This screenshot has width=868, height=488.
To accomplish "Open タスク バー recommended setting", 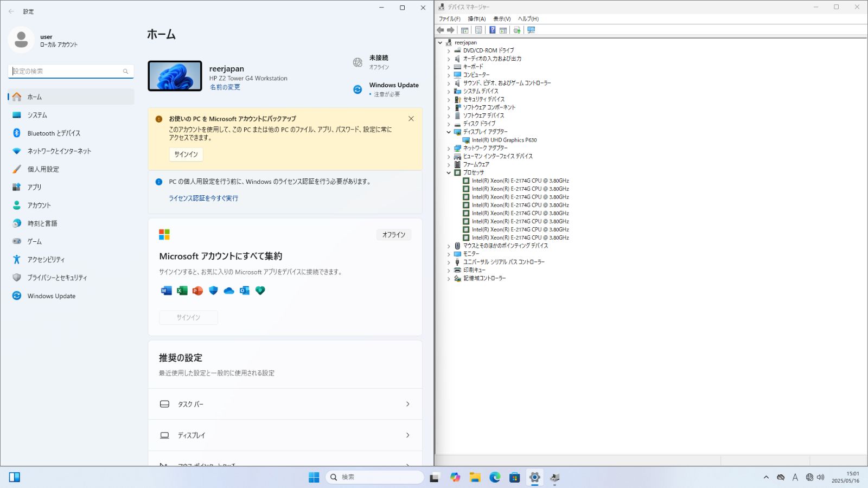I will (285, 404).
